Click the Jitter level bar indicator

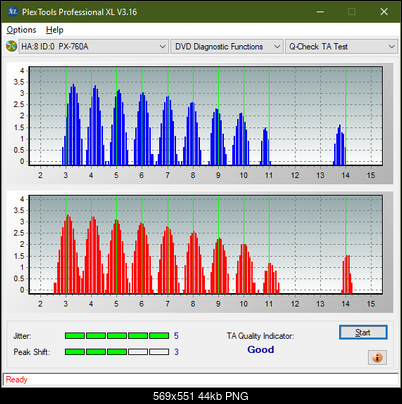point(117,336)
